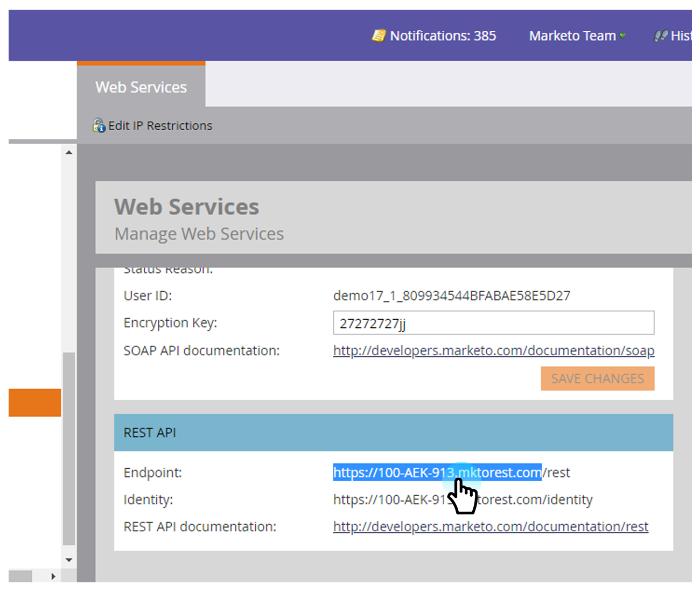Image resolution: width=700 pixels, height=592 pixels.
Task: Click the horizontal scroll right arrow
Action: (53, 576)
